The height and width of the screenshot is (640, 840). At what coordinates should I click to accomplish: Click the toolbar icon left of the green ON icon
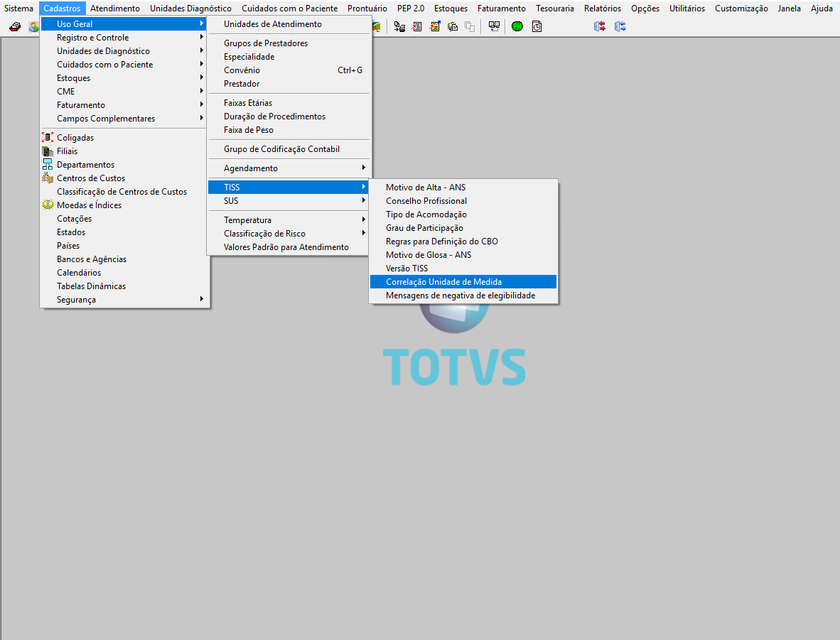click(494, 26)
